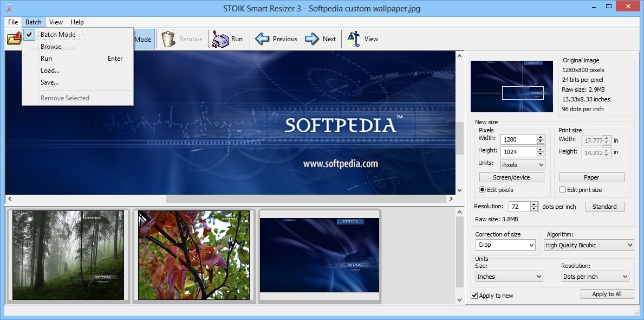The width and height of the screenshot is (644, 320).
Task: Increase the Resolution spinner value
Action: [x=534, y=204]
